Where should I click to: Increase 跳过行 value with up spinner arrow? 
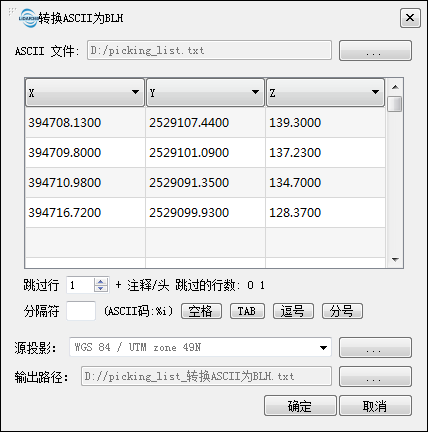click(x=101, y=282)
